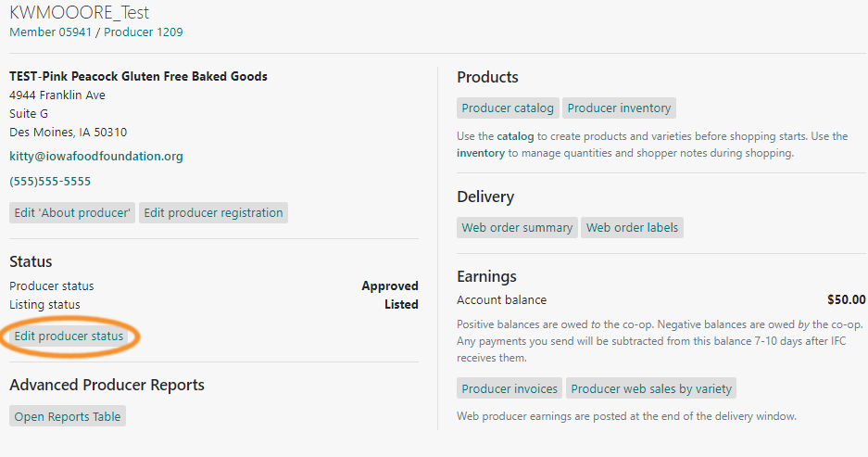Open Producer web sales by variety
The image size is (868, 457).
651,389
